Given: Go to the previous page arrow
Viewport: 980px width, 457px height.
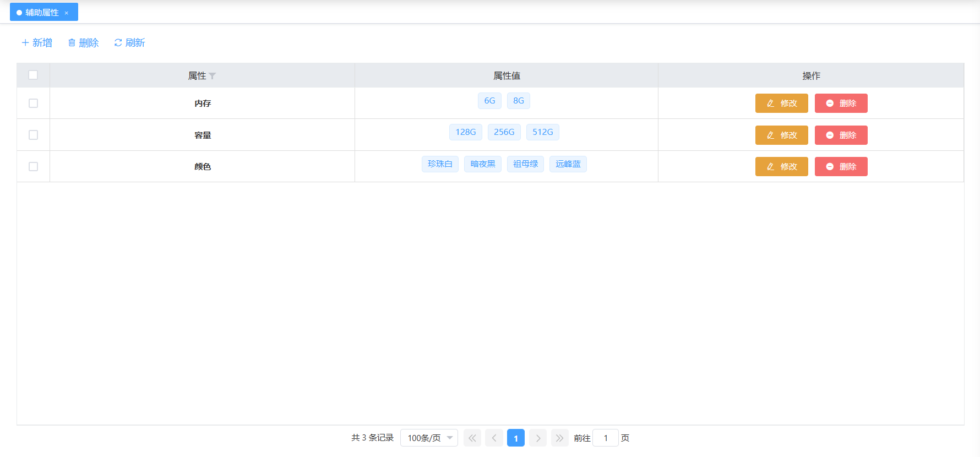Looking at the screenshot, I should (494, 438).
